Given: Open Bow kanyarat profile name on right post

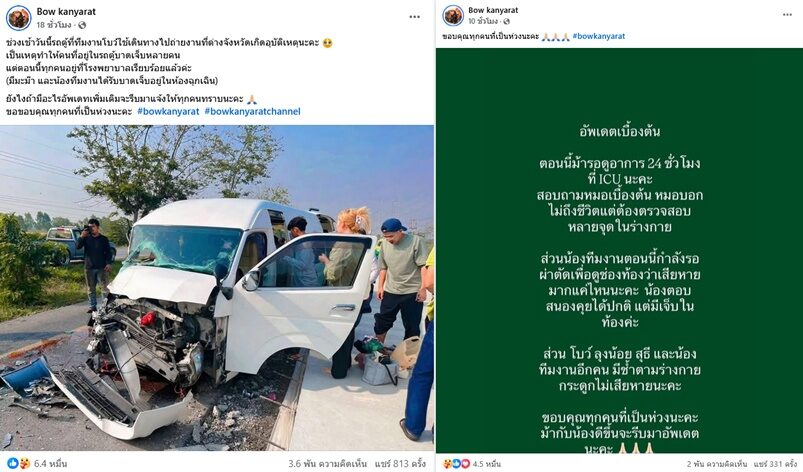Looking at the screenshot, I should coord(493,10).
